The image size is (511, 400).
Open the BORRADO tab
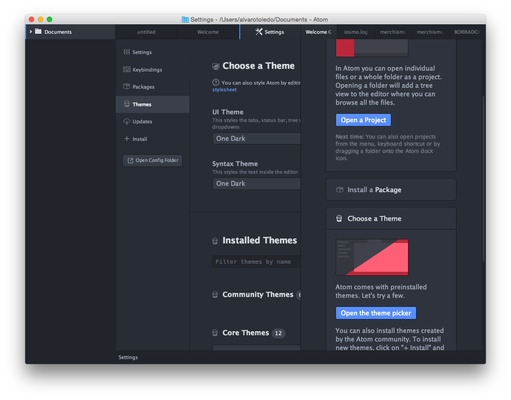click(x=467, y=32)
